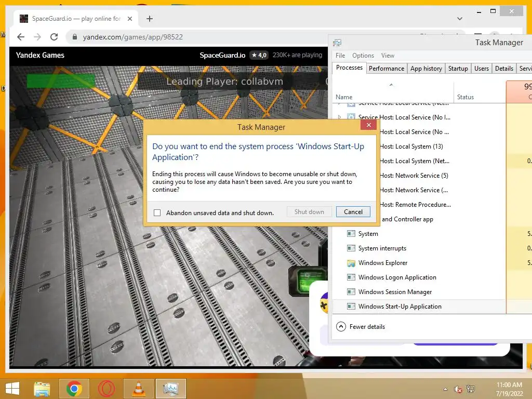Go back in Chrome browser
Screen dimensions: 532x399
pos(21,37)
